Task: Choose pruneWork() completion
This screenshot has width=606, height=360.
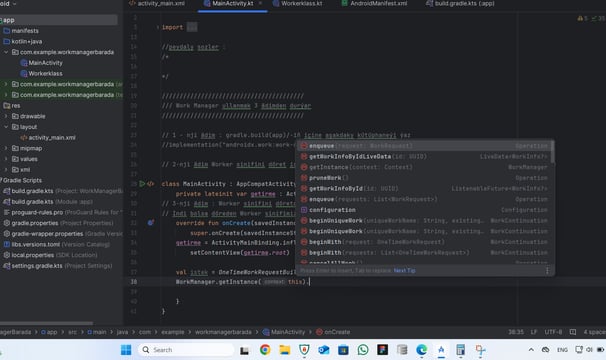Action: click(424, 178)
